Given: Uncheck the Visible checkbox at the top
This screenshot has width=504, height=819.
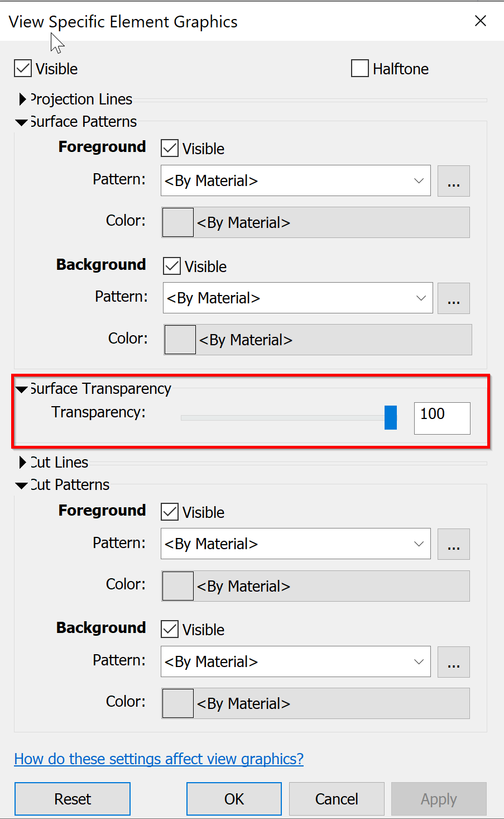Looking at the screenshot, I should (22, 68).
